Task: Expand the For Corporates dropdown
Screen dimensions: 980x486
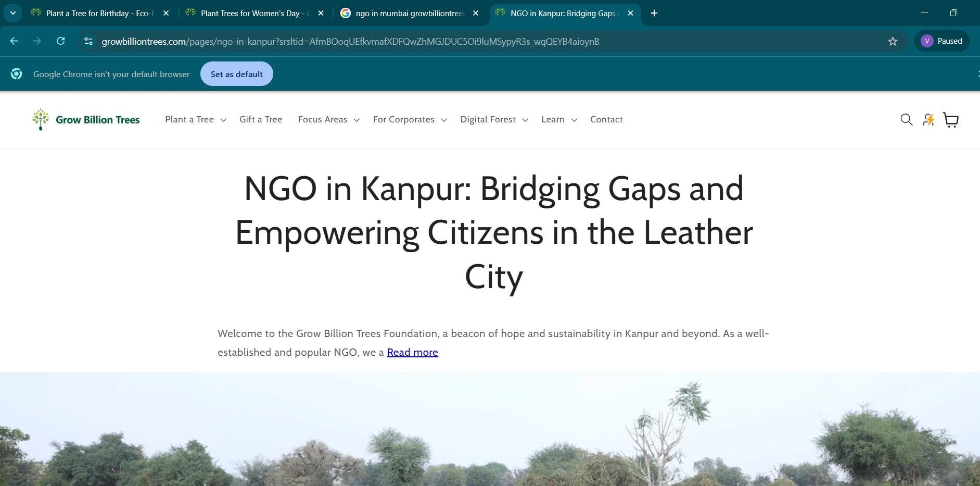Action: tap(410, 120)
